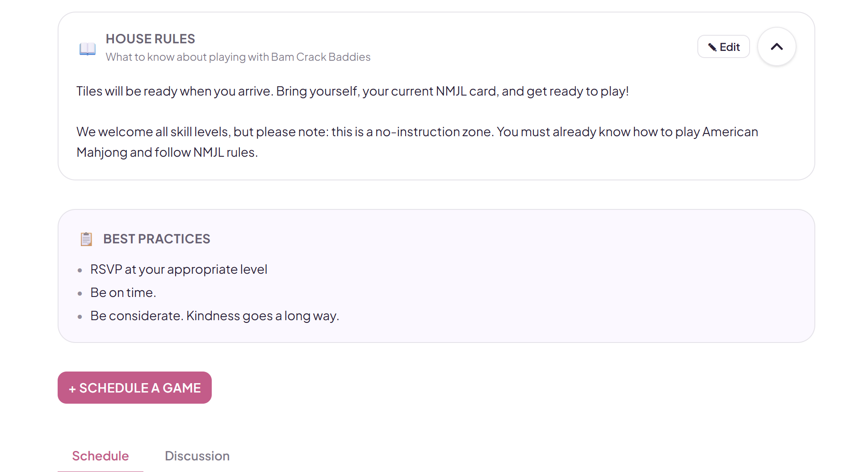This screenshot has height=472, width=868.
Task: Click the clipboard icon beside Best Practices
Action: (x=86, y=239)
